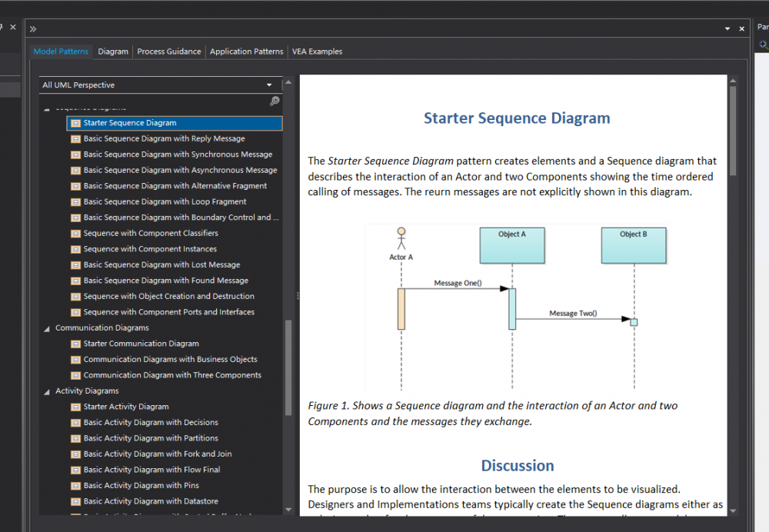Open the panel position dropdown caret
The image size is (769, 532).
[727, 28]
